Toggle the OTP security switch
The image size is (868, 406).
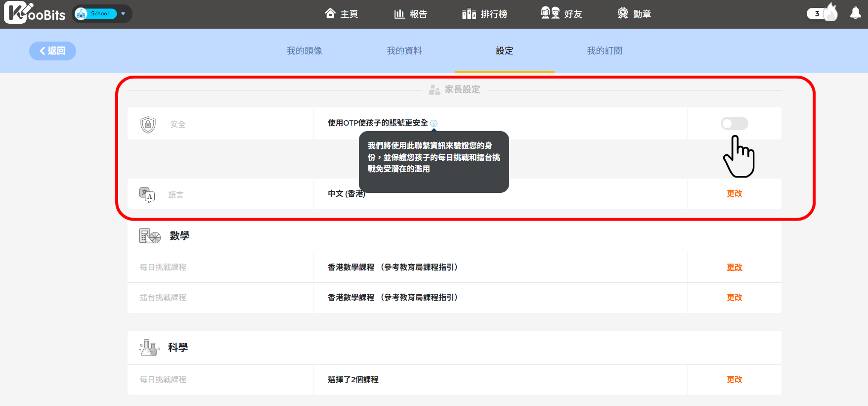click(735, 124)
